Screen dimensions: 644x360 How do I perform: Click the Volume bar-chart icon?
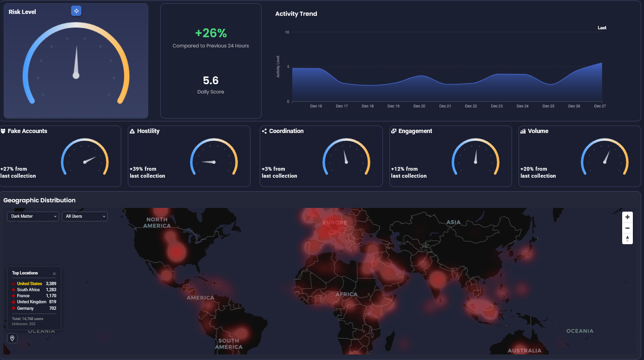523,131
